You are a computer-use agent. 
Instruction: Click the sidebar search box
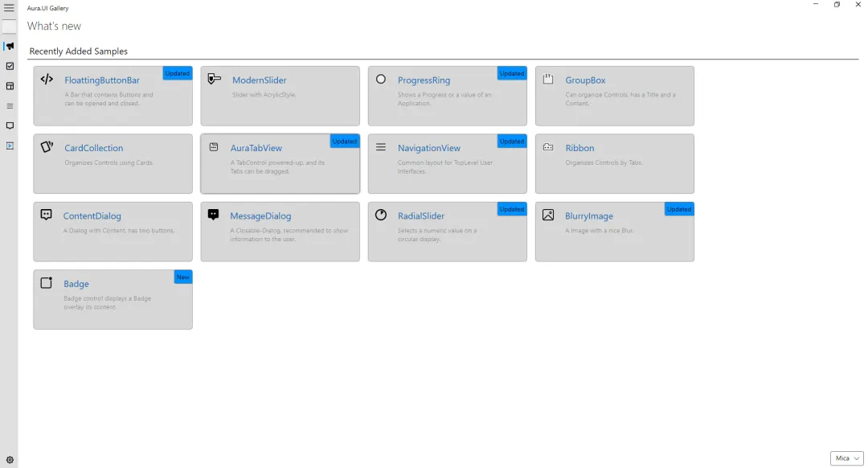10,26
